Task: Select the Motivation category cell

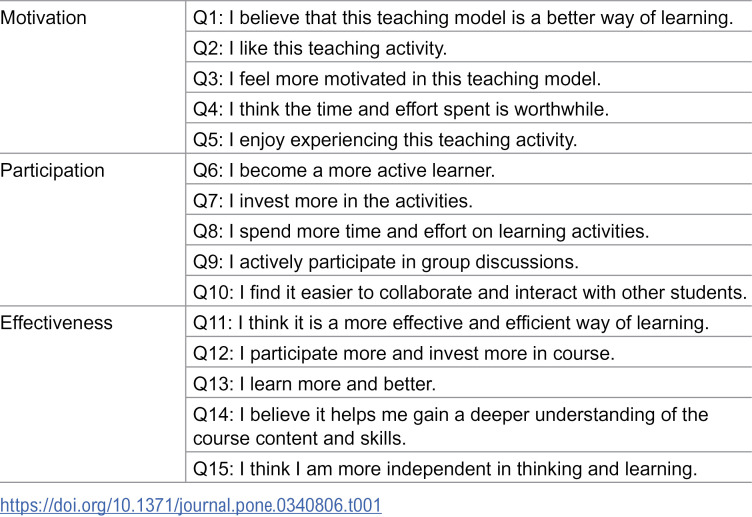Action: click(93, 77)
